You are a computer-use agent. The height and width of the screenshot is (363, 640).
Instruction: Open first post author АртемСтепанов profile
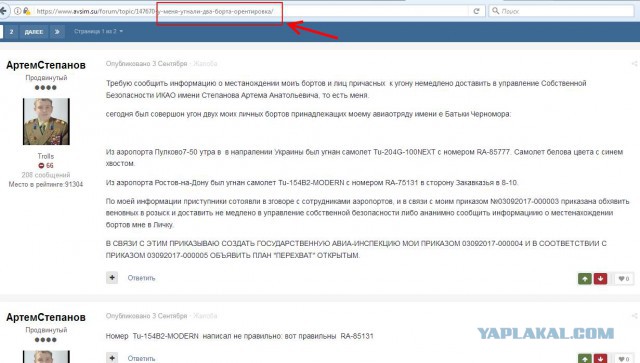pyautogui.click(x=46, y=65)
